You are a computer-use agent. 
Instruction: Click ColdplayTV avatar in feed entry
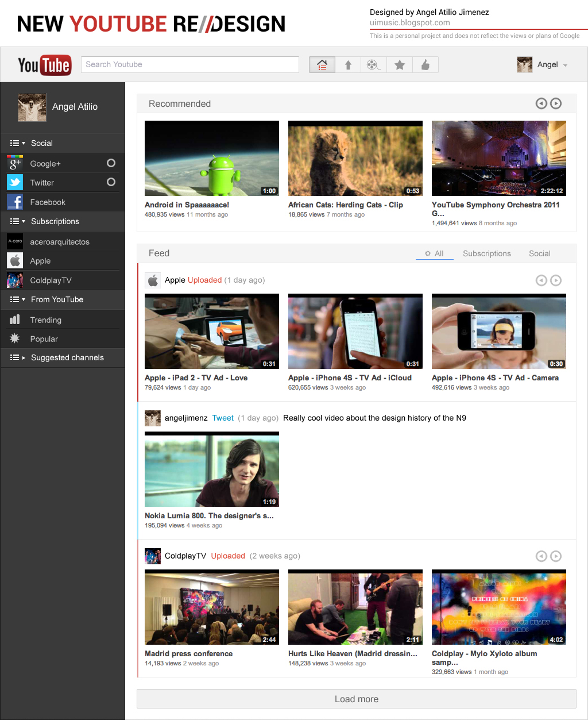153,556
